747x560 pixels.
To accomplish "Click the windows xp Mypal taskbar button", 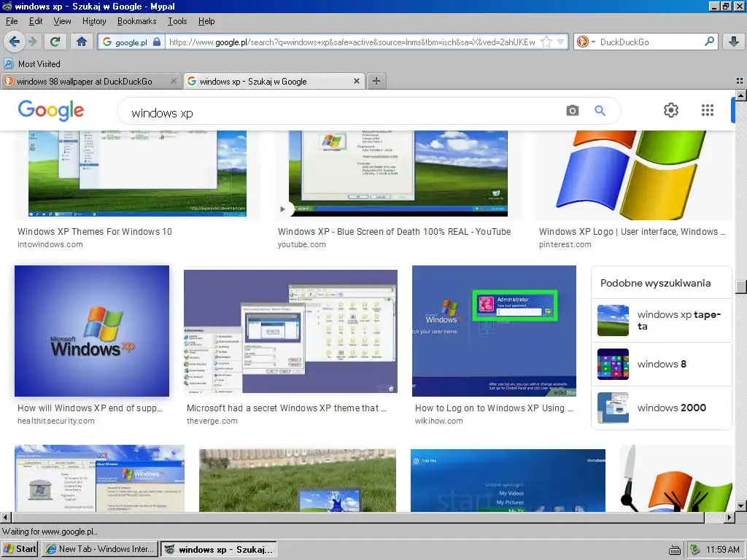I will (x=219, y=549).
